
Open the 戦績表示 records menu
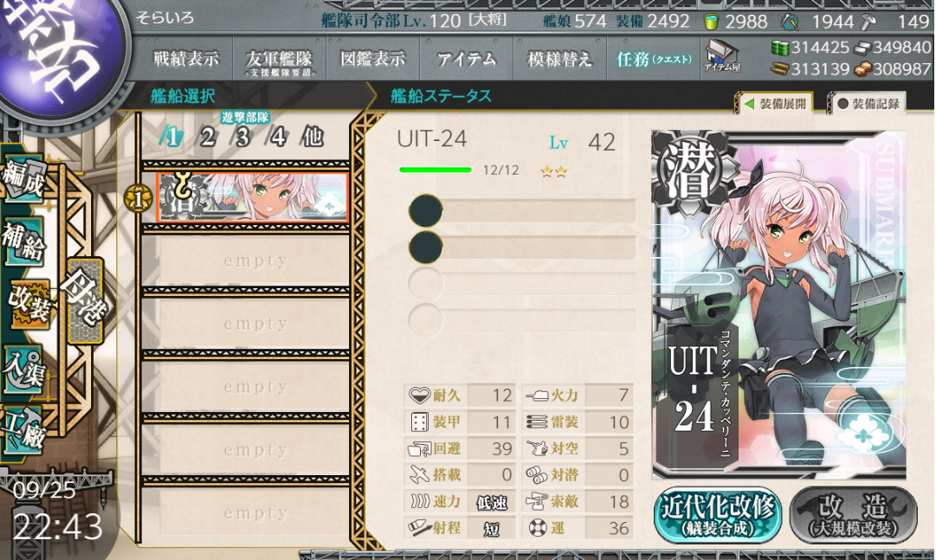(185, 59)
